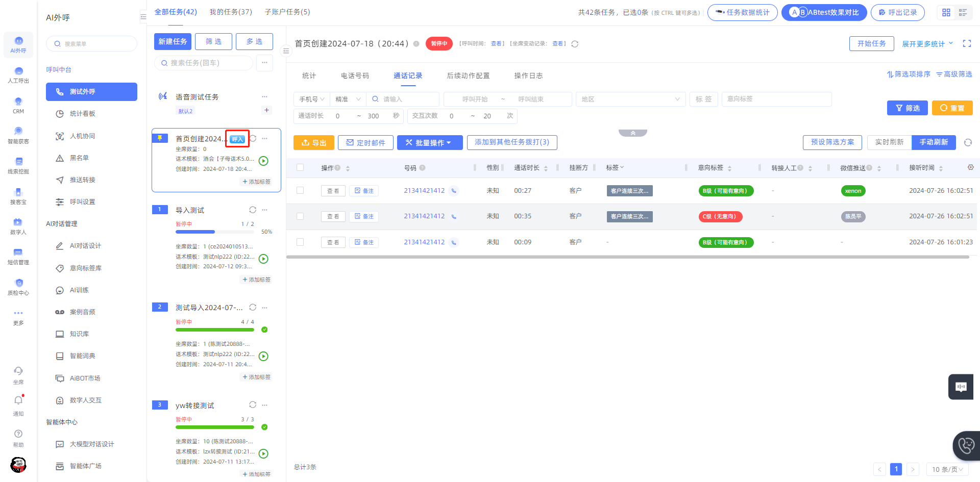Open floating customer service headset icon
The width and height of the screenshot is (980, 482).
966,446
